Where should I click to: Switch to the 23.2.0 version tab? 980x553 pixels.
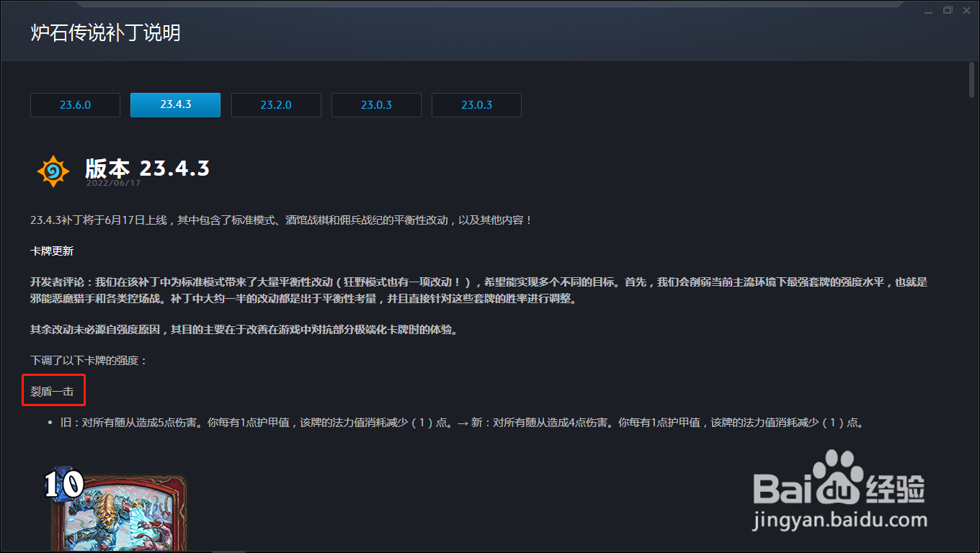[276, 105]
